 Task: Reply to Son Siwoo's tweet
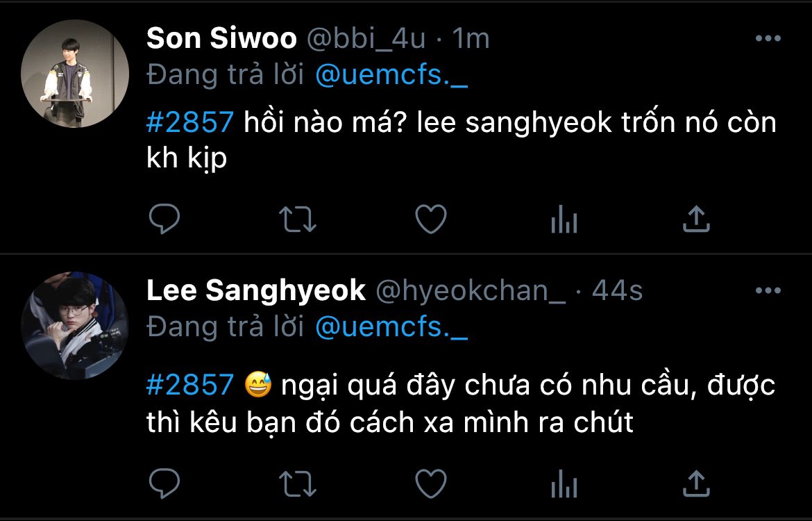(164, 220)
